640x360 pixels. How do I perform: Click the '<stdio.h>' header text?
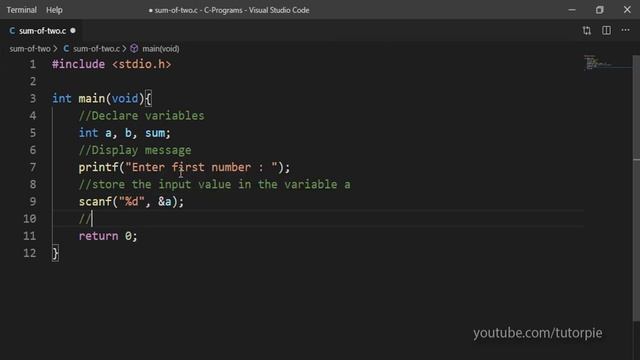pyautogui.click(x=142, y=64)
